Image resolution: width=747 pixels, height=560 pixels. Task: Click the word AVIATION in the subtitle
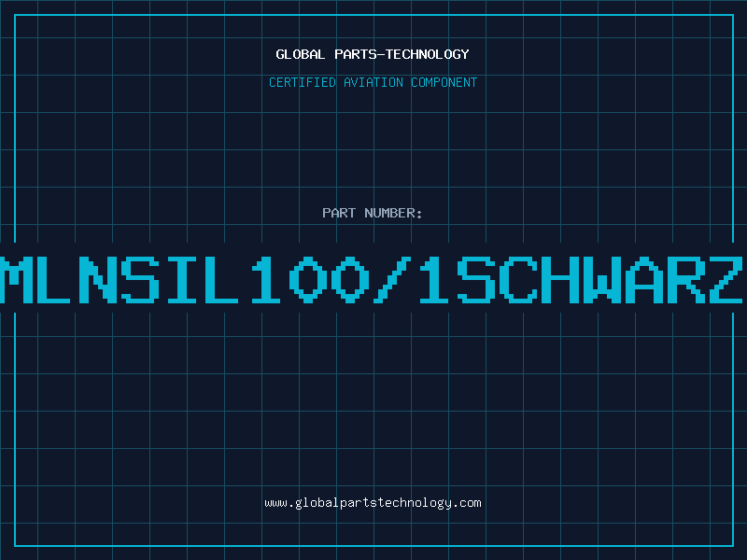point(373,82)
